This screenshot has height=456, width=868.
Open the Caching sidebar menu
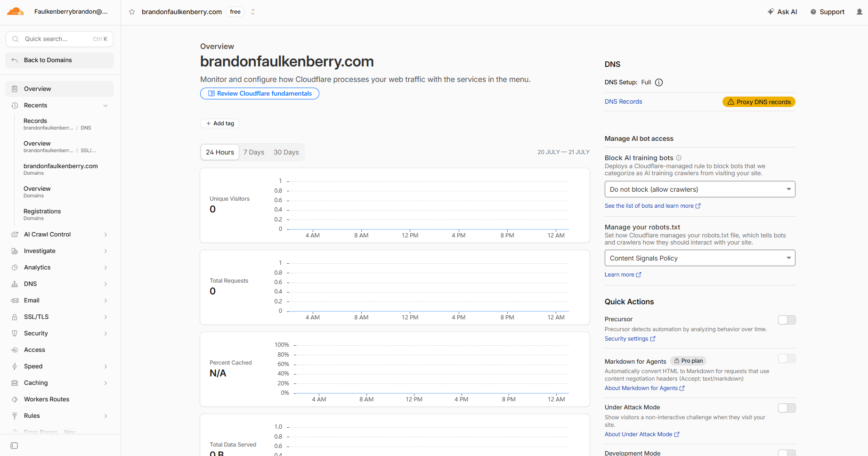tap(59, 383)
